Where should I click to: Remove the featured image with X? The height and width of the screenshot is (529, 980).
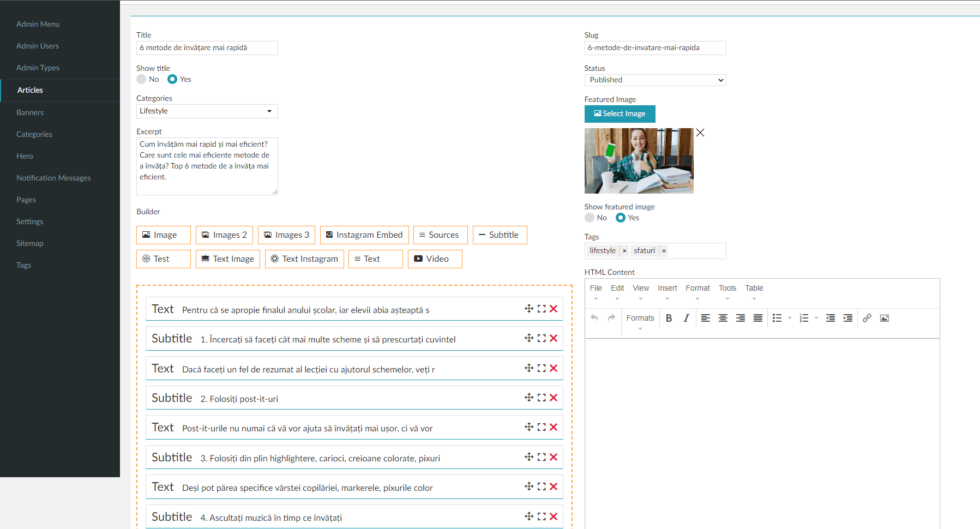(x=700, y=133)
